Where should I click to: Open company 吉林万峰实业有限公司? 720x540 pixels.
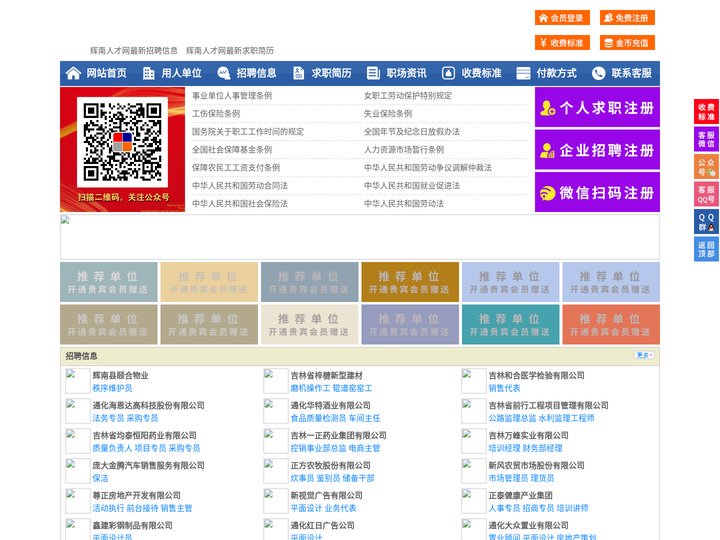pos(529,435)
